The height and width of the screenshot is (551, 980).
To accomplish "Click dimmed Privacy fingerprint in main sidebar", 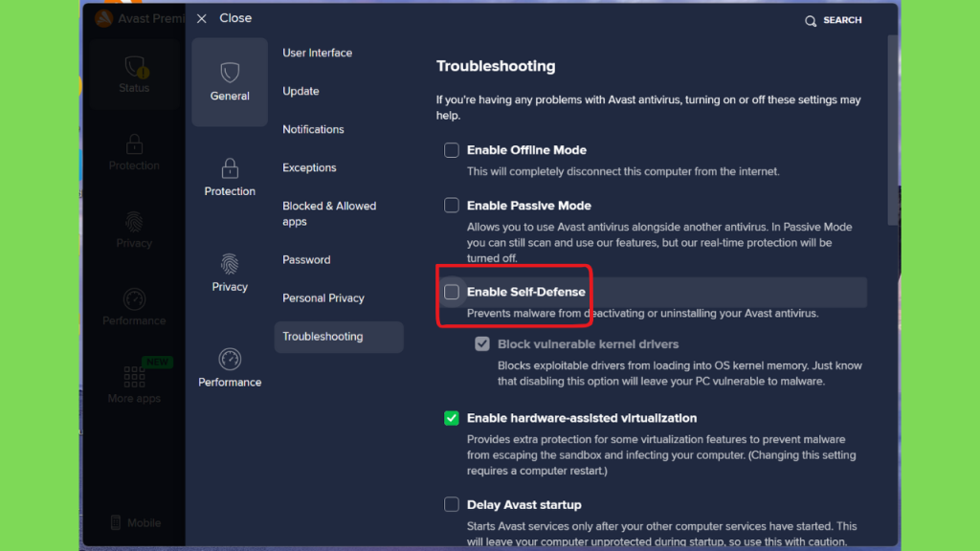I will (x=134, y=222).
